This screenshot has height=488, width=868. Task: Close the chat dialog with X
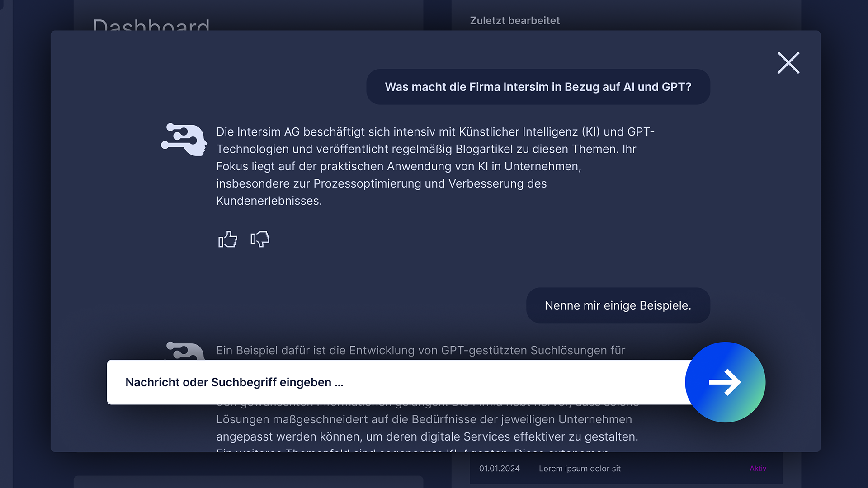(x=788, y=63)
